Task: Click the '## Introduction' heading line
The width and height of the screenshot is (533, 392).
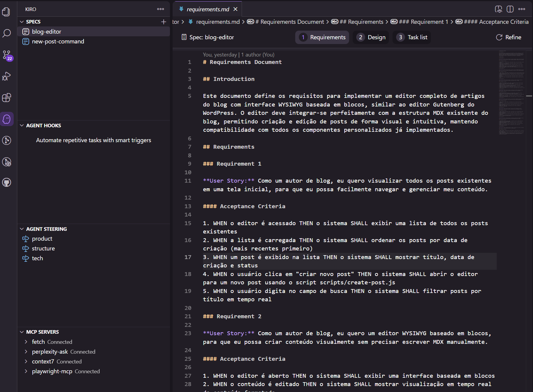Action: tap(229, 79)
